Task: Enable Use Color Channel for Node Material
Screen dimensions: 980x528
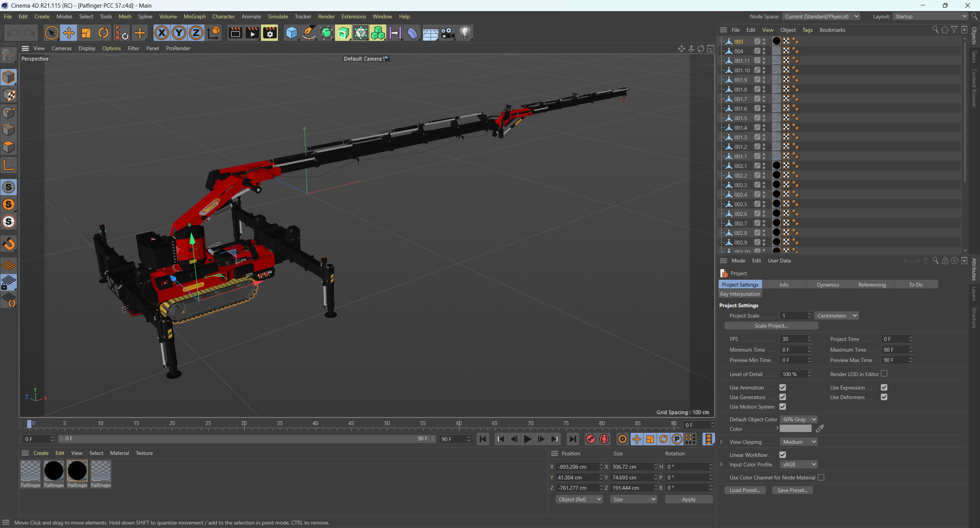Action: (821, 477)
